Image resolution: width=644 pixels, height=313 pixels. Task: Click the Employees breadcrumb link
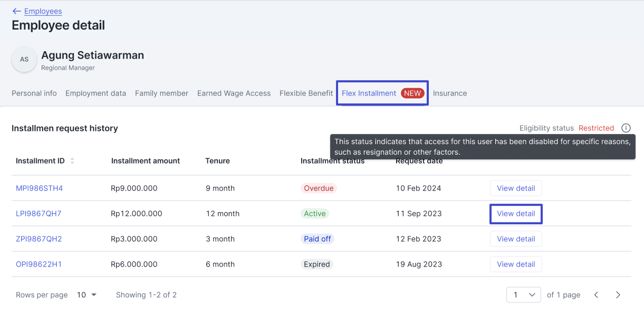click(x=43, y=11)
